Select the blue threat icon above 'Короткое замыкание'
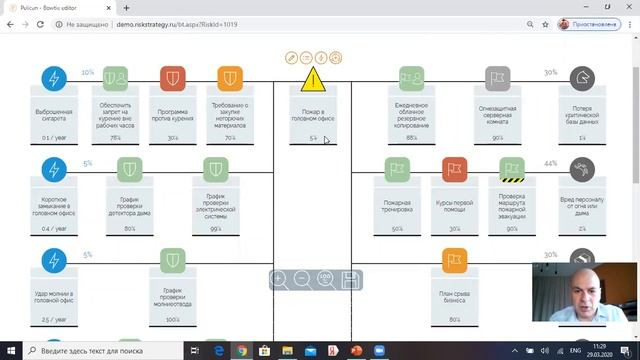Viewport: 640px width, 360px height. 54,169
